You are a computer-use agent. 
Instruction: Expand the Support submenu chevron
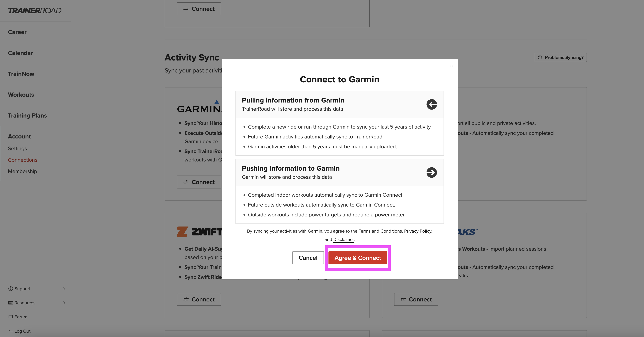(64, 289)
